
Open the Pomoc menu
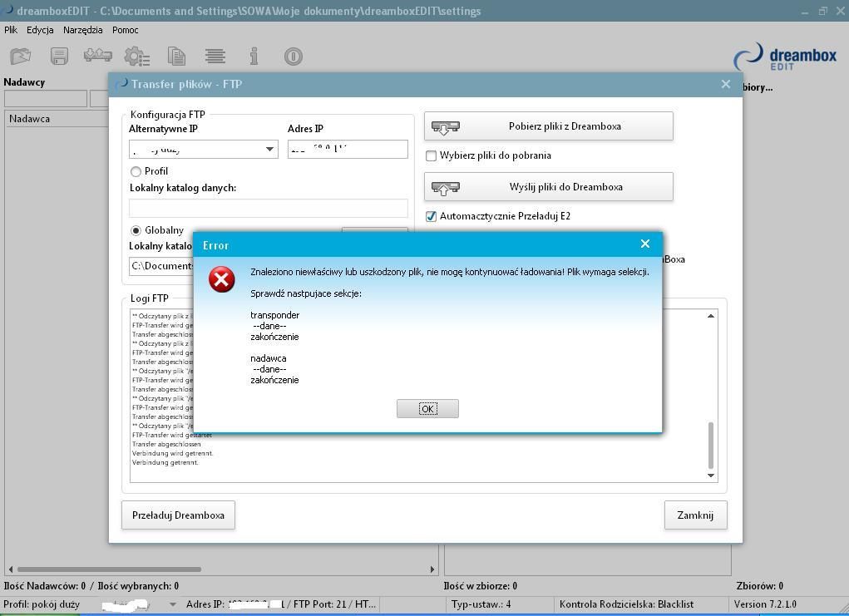pos(125,30)
